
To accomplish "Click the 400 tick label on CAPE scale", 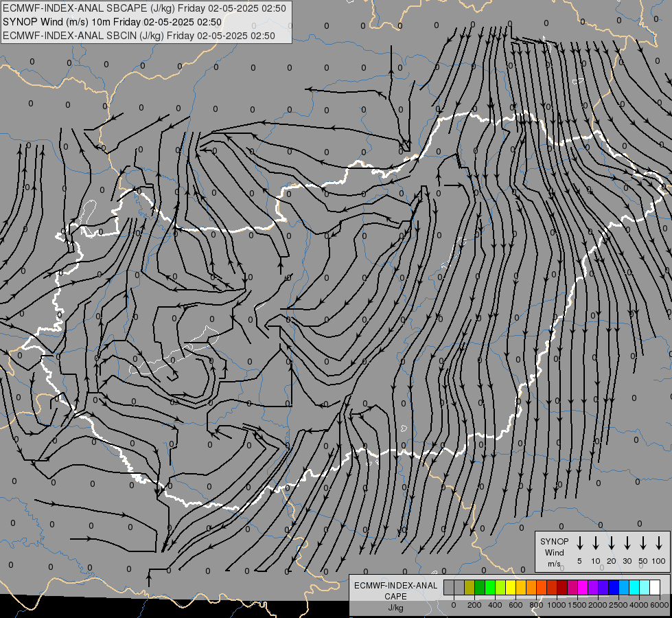I will (x=495, y=605).
